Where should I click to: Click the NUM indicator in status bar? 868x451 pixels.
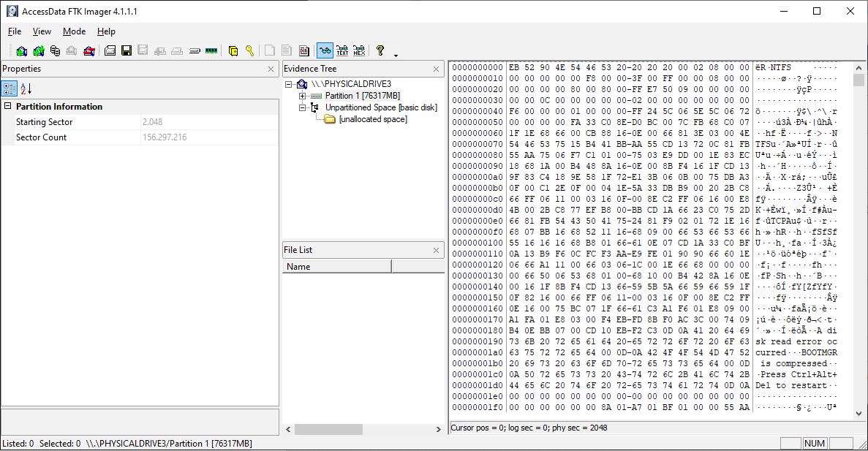pos(815,443)
